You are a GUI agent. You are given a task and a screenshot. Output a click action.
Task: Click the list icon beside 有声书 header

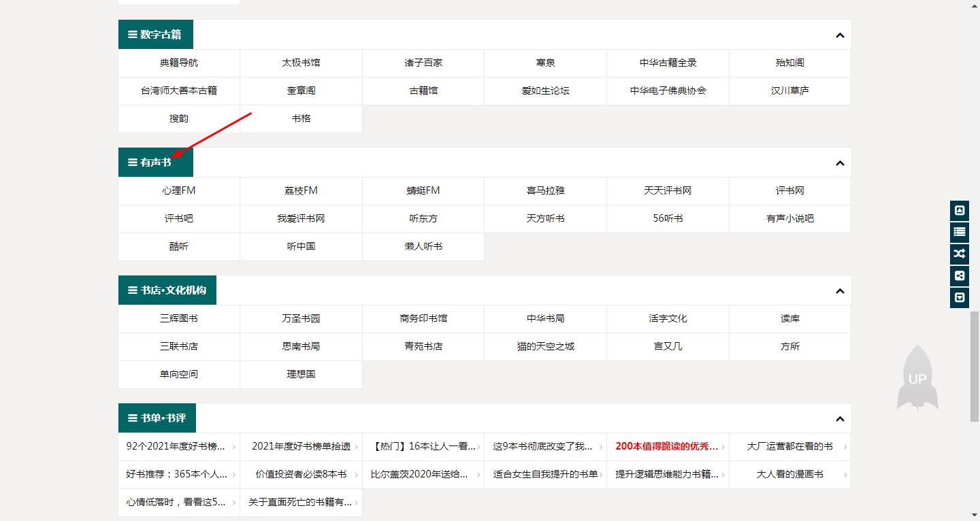131,162
